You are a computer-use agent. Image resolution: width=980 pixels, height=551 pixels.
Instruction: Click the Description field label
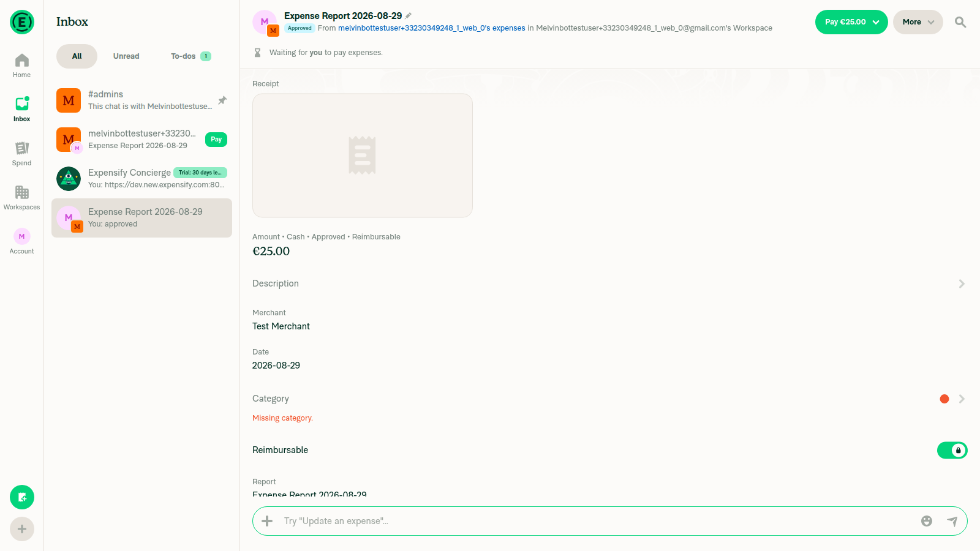(x=276, y=283)
